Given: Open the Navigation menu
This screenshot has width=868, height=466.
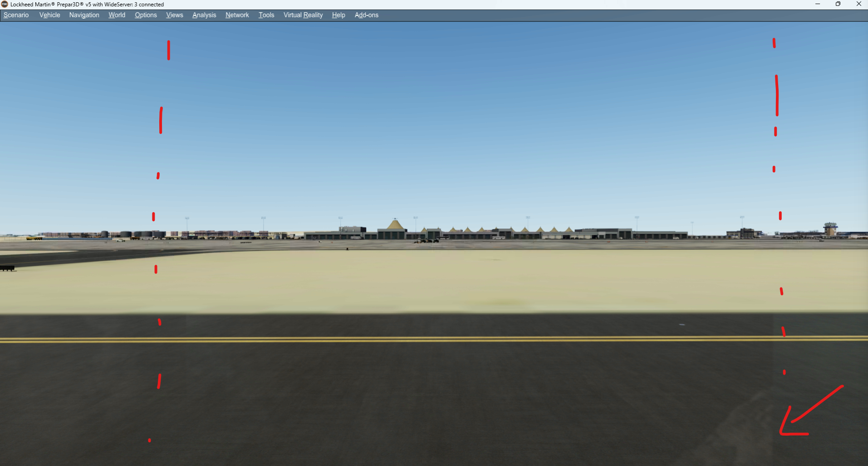Looking at the screenshot, I should (x=84, y=15).
